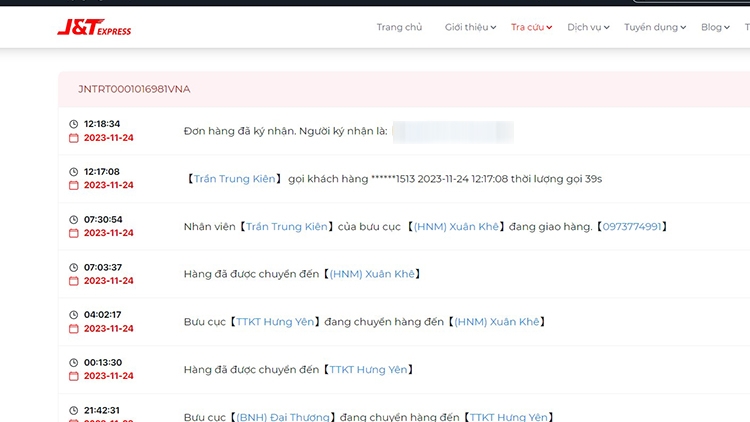Click clock icon next to 12:17:08
Screen dimensions: 750x422
74,172
